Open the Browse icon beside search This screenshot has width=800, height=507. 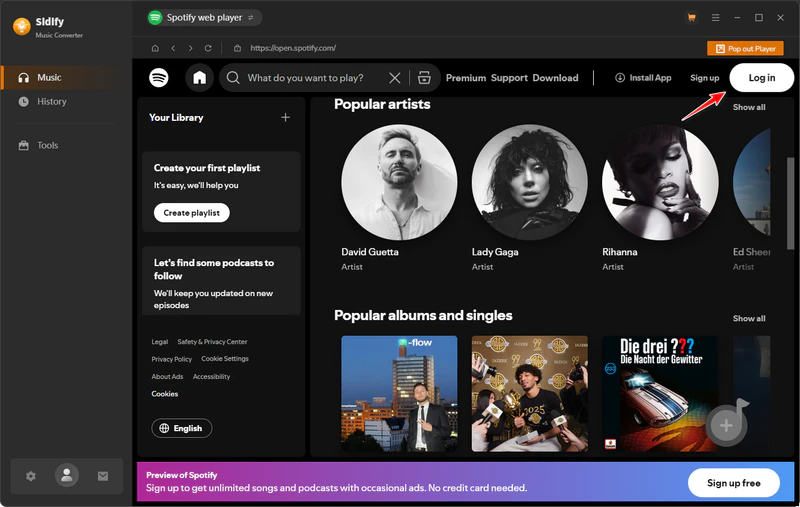(424, 78)
